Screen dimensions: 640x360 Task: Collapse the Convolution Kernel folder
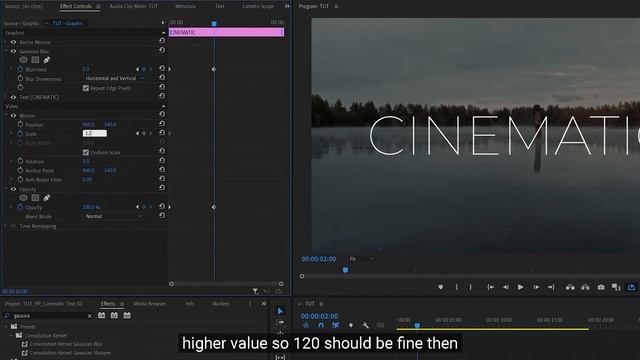[11, 336]
